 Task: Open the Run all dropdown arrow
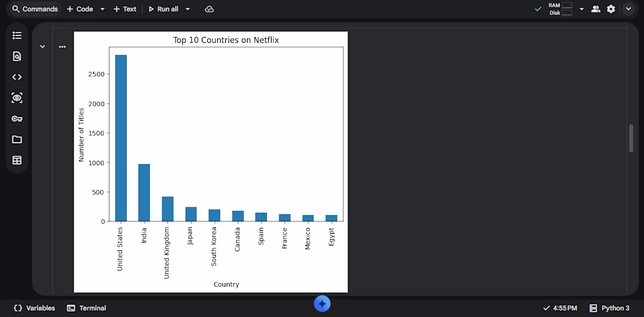point(188,9)
